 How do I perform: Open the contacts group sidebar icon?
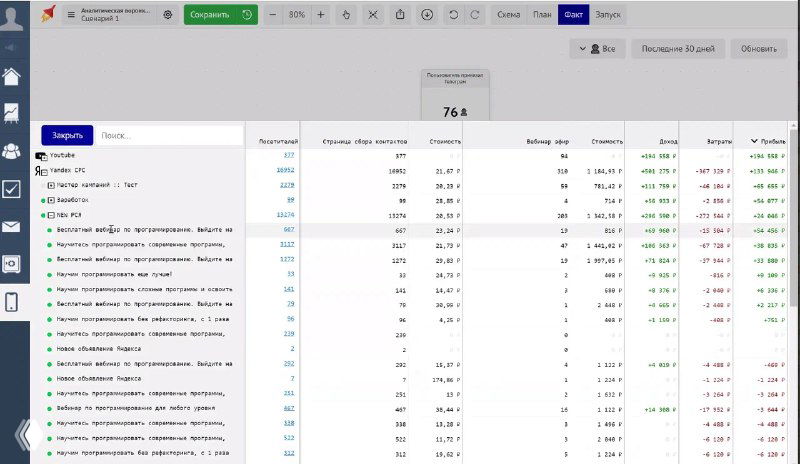pos(12,151)
